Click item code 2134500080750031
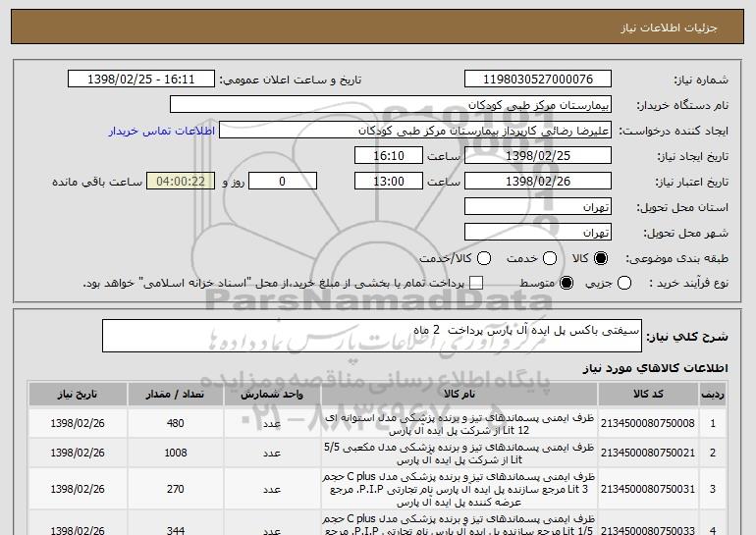Image resolution: width=756 pixels, height=535 pixels. click(648, 489)
